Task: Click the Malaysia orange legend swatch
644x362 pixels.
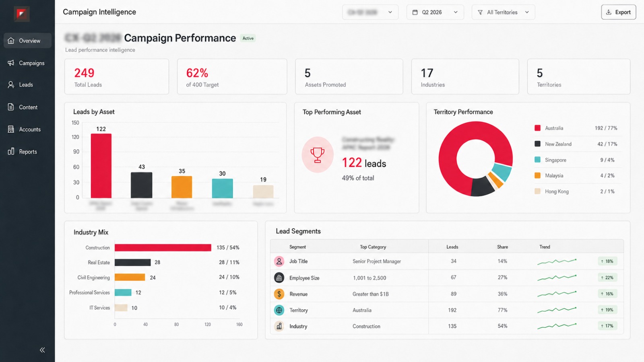Action: [x=537, y=175]
